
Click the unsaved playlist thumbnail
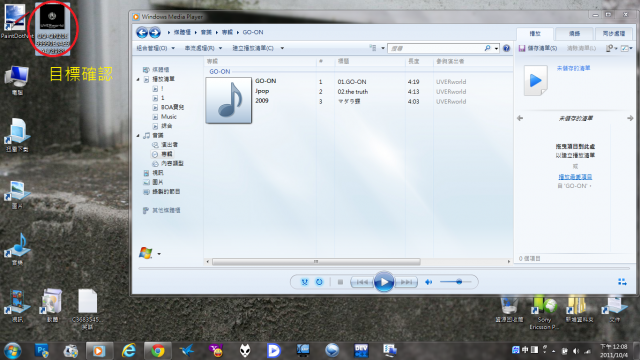point(536,80)
